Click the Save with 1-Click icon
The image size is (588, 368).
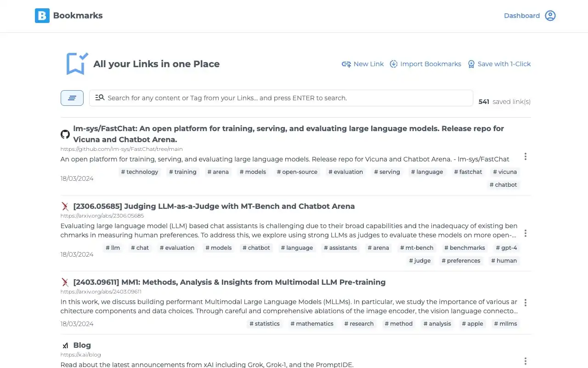[471, 64]
